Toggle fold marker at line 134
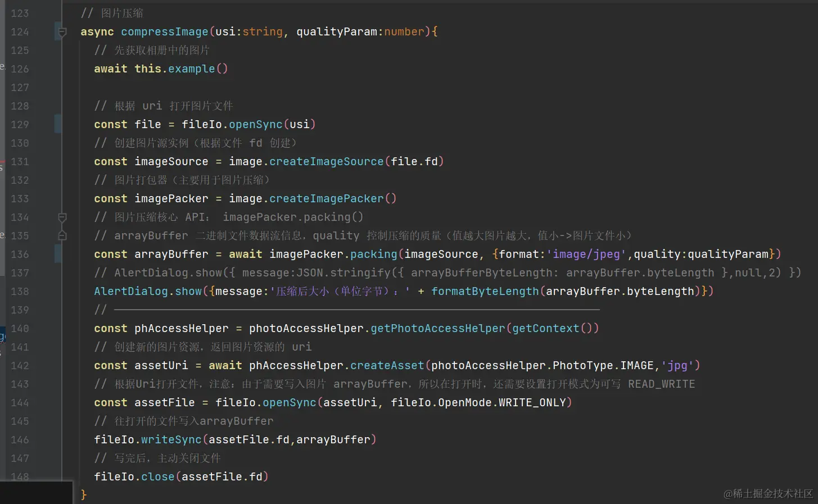This screenshot has width=818, height=504. (62, 217)
